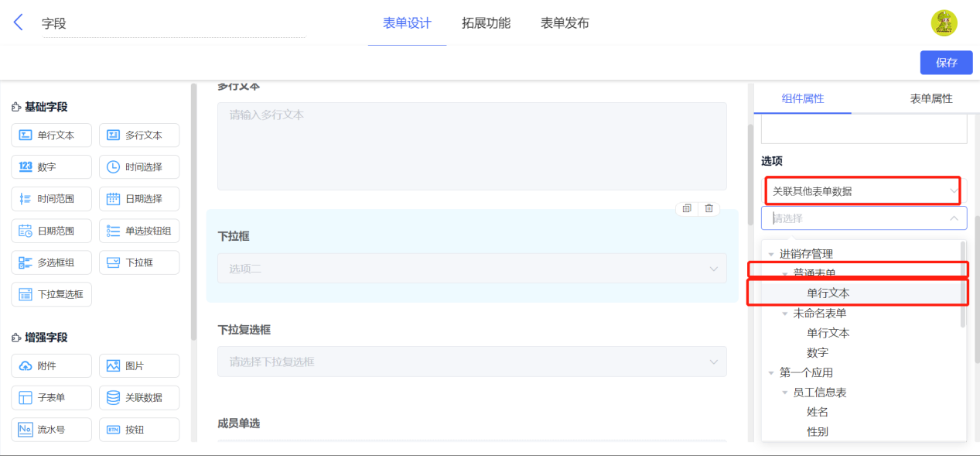Select the 单行文本 field icon
The width and height of the screenshot is (980, 456).
pos(26,135)
